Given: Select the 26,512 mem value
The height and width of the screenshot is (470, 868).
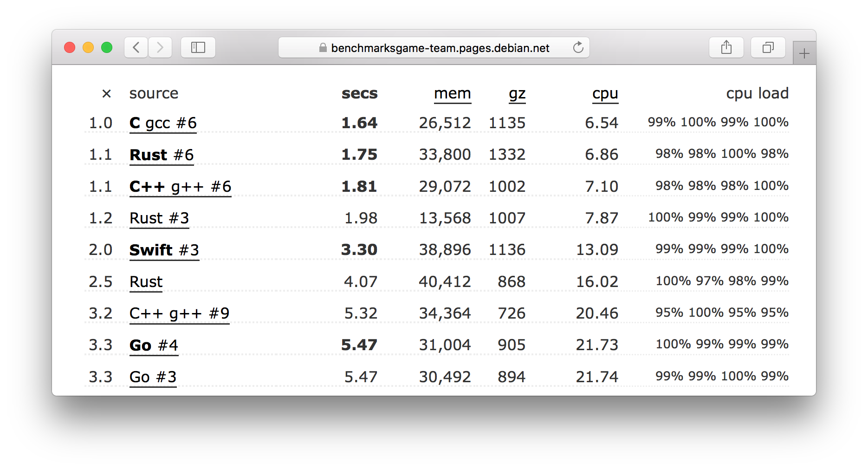Looking at the screenshot, I should [x=445, y=123].
